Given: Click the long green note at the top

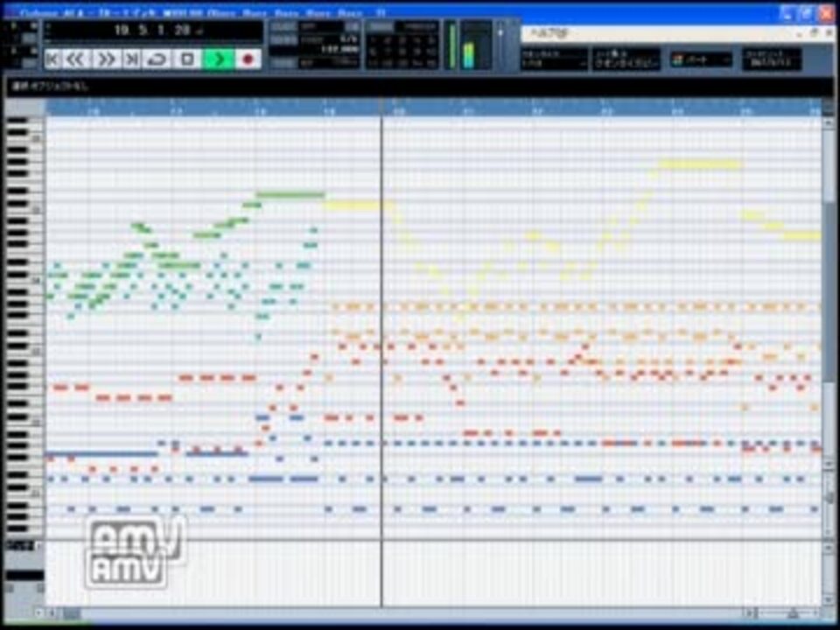Looking at the screenshot, I should (x=290, y=195).
